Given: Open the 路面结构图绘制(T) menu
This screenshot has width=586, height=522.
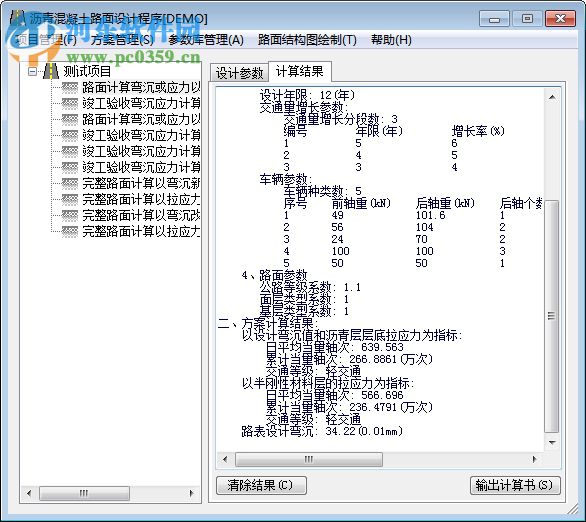Looking at the screenshot, I should coord(307,40).
